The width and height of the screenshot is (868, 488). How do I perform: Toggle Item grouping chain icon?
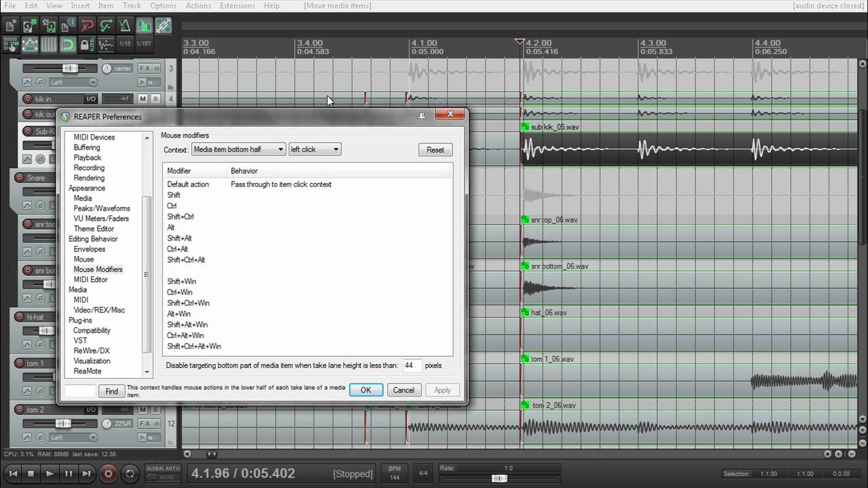[164, 26]
